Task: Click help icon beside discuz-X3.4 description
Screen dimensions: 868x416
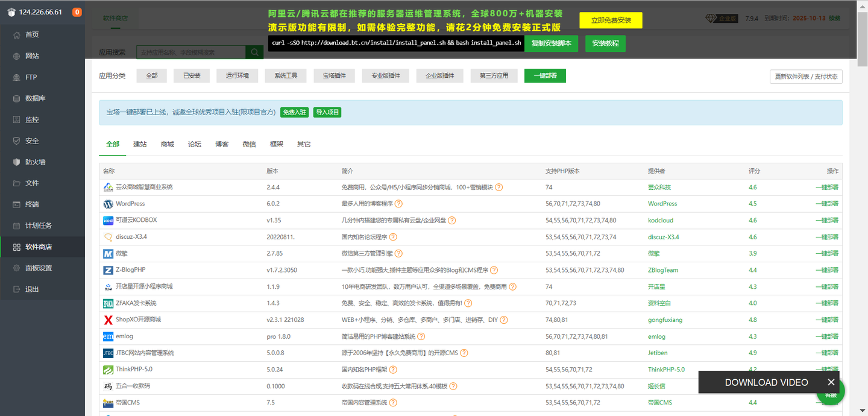Action: click(393, 237)
